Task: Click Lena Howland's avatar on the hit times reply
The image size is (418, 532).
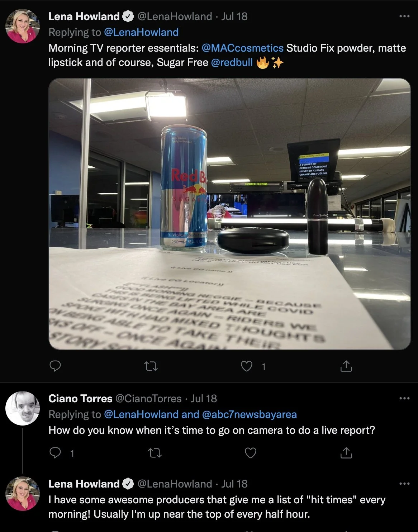Action: click(23, 494)
